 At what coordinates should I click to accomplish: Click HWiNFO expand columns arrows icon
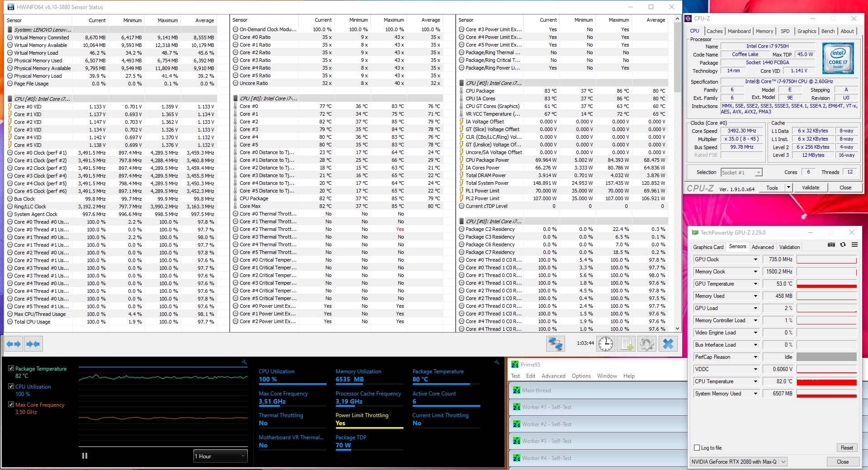point(14,344)
